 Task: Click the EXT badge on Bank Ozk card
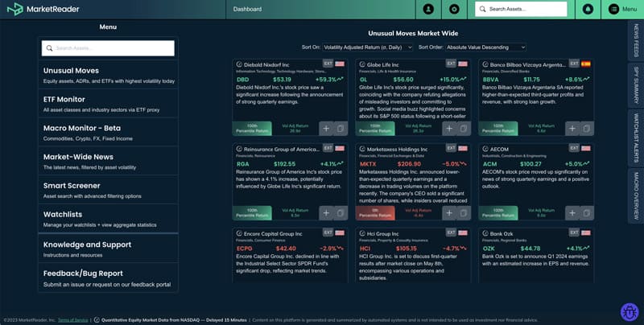click(574, 232)
